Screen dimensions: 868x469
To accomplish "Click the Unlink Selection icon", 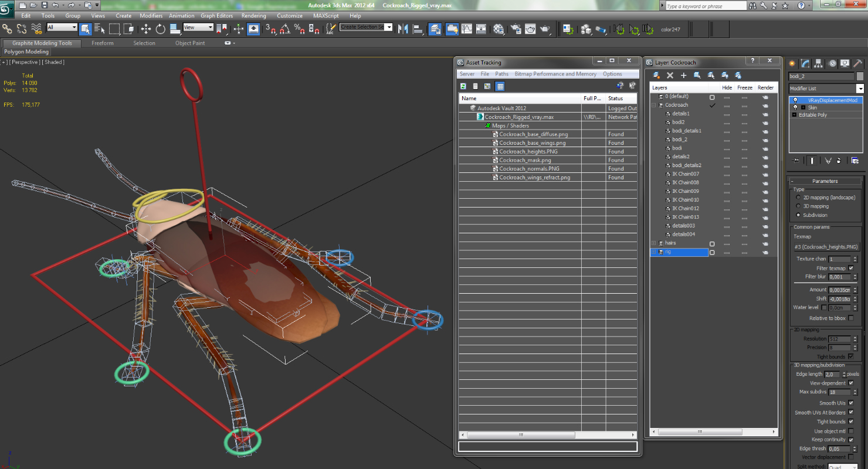I will tap(22, 28).
